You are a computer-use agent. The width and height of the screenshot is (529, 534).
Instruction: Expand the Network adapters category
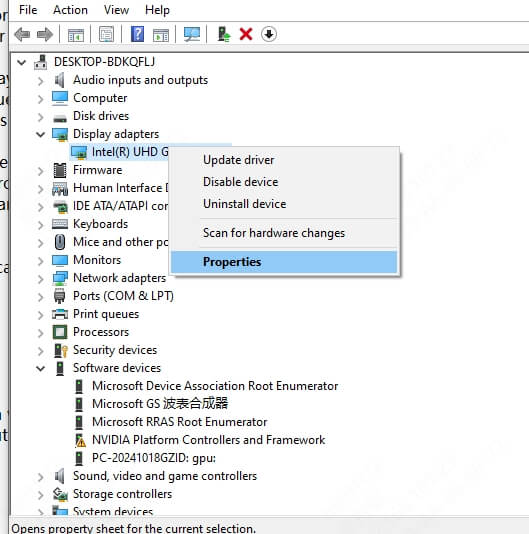tap(41, 279)
